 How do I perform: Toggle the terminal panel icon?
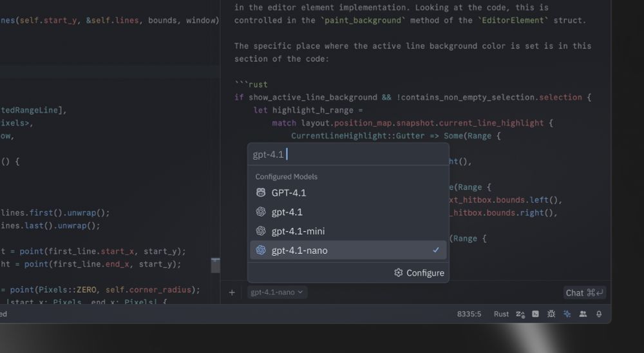point(536,314)
